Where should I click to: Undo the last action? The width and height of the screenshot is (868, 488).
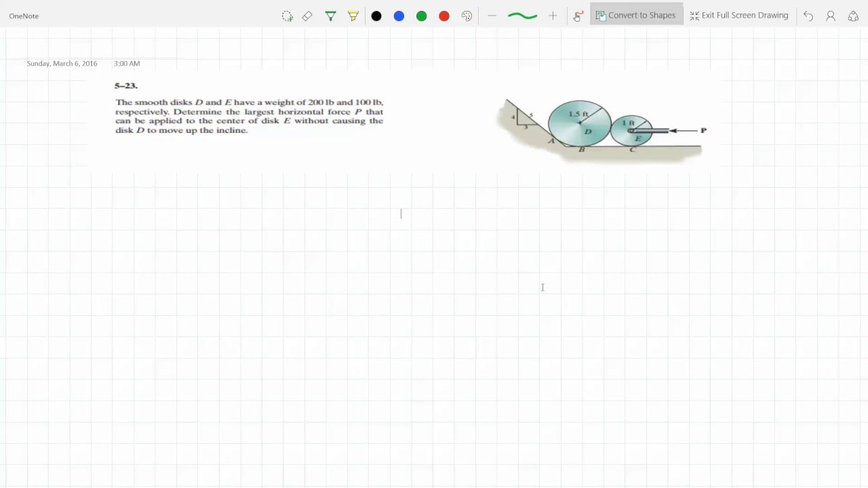[x=808, y=16]
